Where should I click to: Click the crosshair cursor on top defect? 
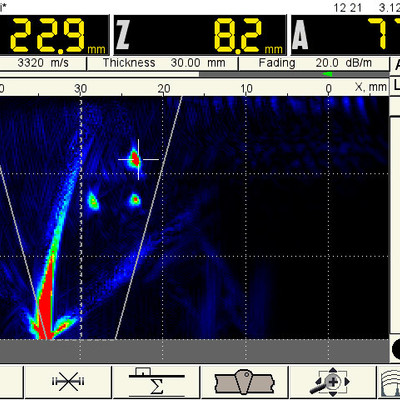[138, 159]
